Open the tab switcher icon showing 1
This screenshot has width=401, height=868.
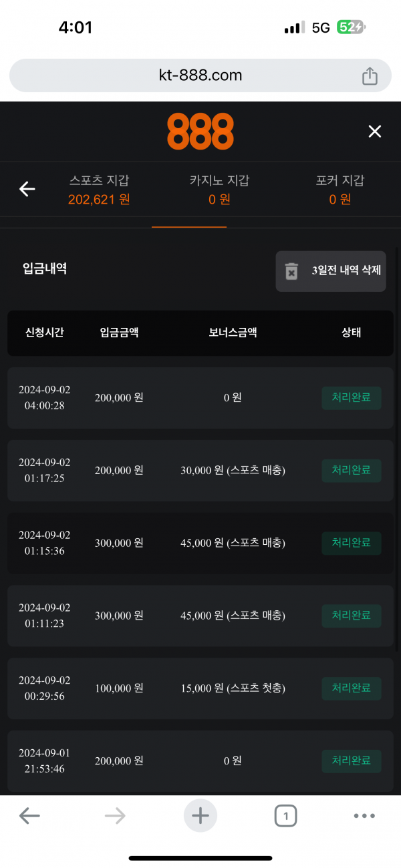285,815
